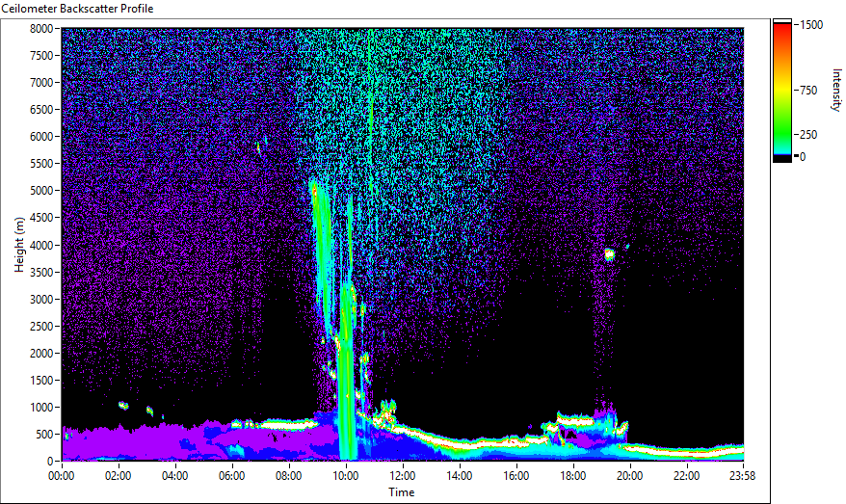Click the 0 height axis tick
846x504 pixels.
tap(50, 461)
